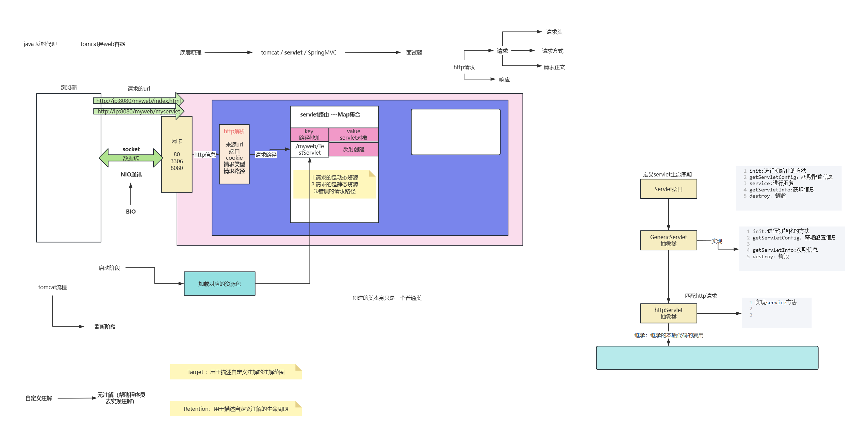Click the 网卡 port box

[177, 154]
